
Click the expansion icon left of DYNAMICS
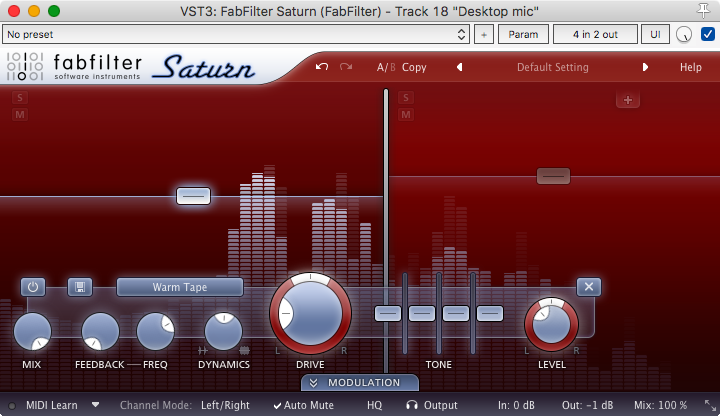pyautogui.click(x=202, y=350)
